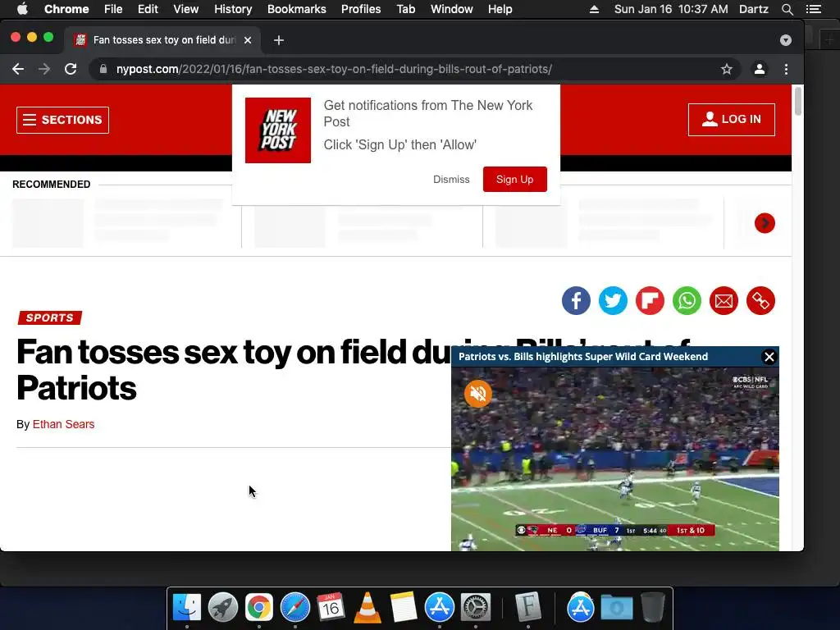
Task: Open Calendar from the dock
Action: pos(331,608)
